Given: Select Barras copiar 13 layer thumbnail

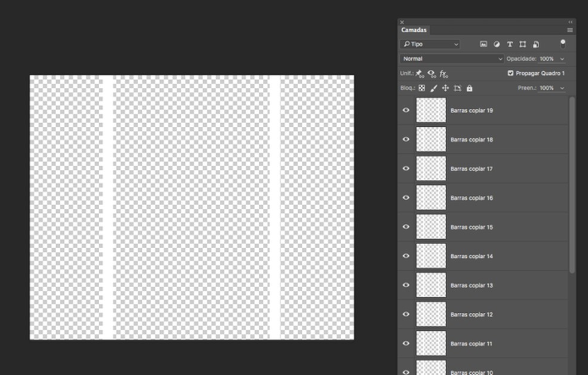Looking at the screenshot, I should point(431,285).
